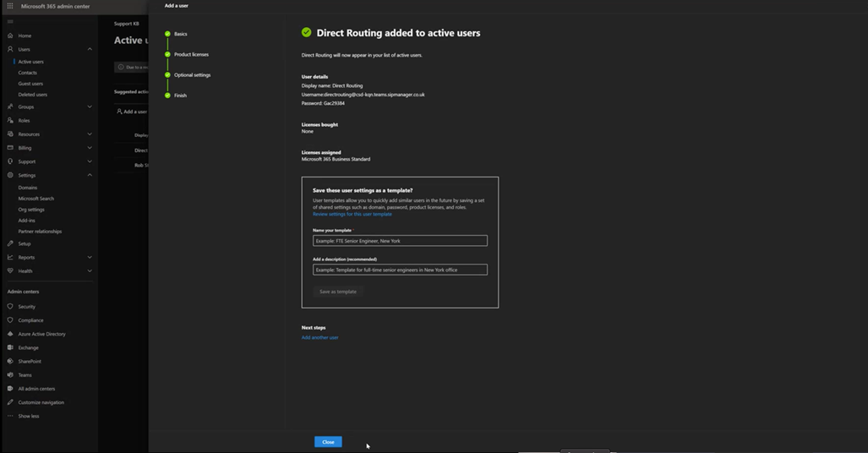
Task: Click the Add a description field
Action: pyautogui.click(x=400, y=270)
